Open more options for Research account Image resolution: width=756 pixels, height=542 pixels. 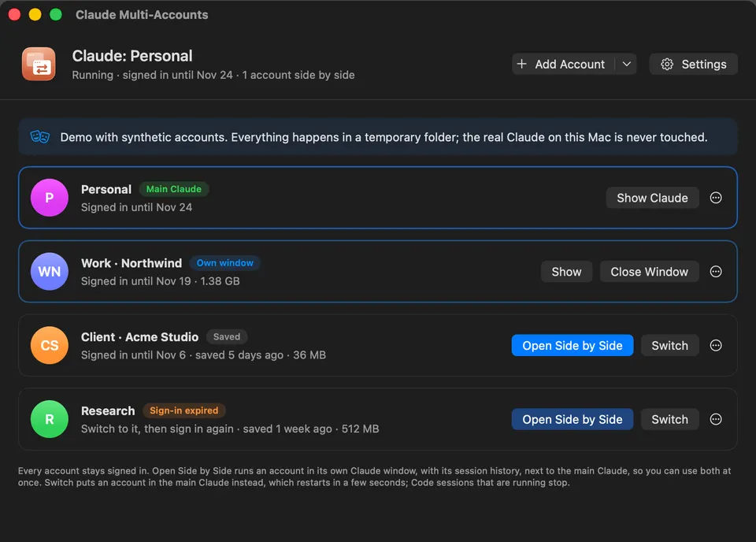pos(716,419)
